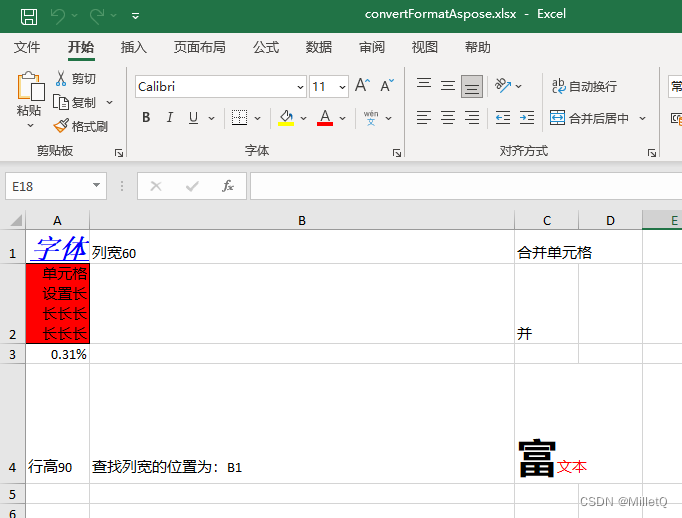This screenshot has width=682, height=518.
Task: Open the 文件 menu tab
Action: coord(27,47)
